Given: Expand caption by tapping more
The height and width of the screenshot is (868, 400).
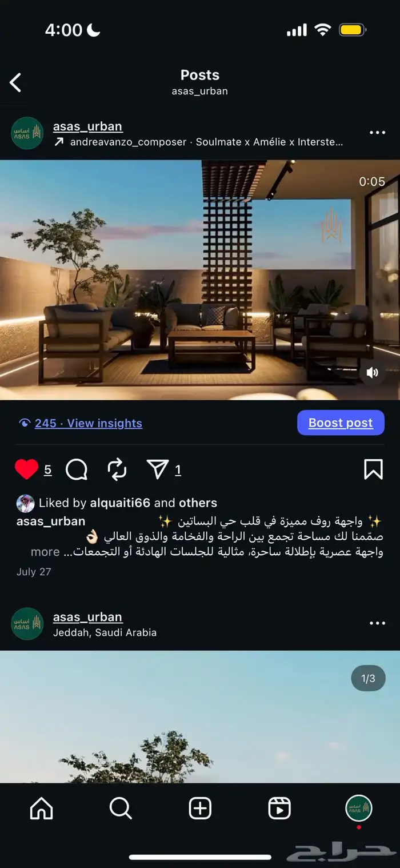Looking at the screenshot, I should pos(45,552).
